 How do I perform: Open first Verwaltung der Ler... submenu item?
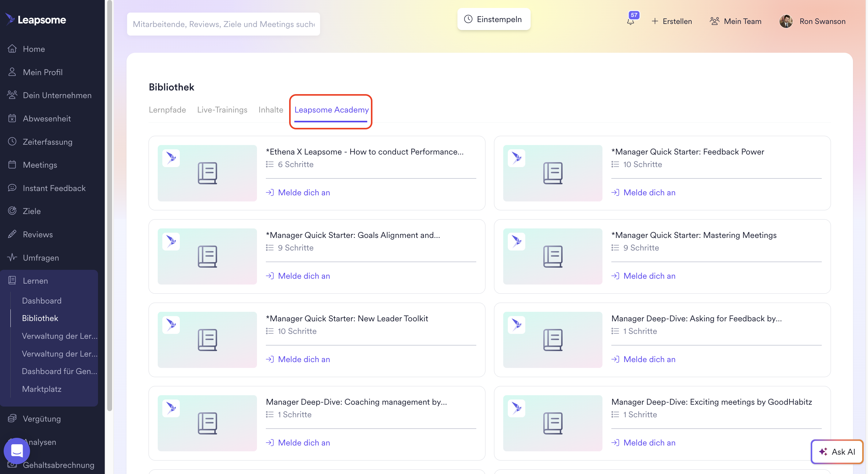[60, 336]
